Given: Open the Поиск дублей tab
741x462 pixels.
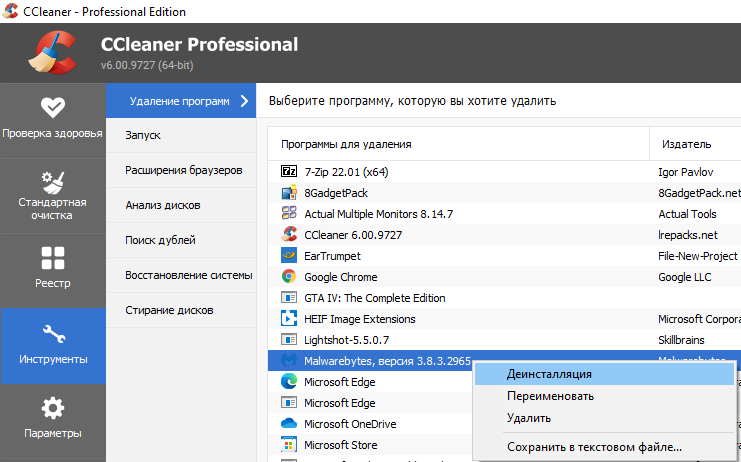Looking at the screenshot, I should pyautogui.click(x=181, y=240).
